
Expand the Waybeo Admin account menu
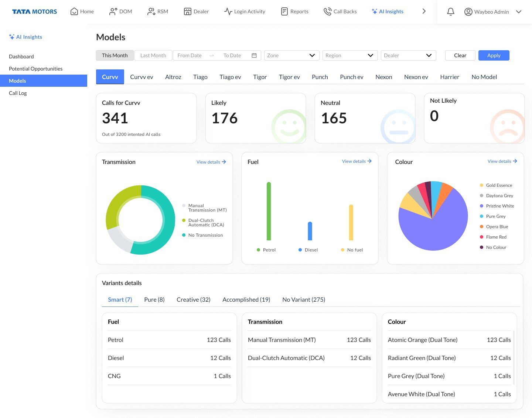click(x=519, y=12)
